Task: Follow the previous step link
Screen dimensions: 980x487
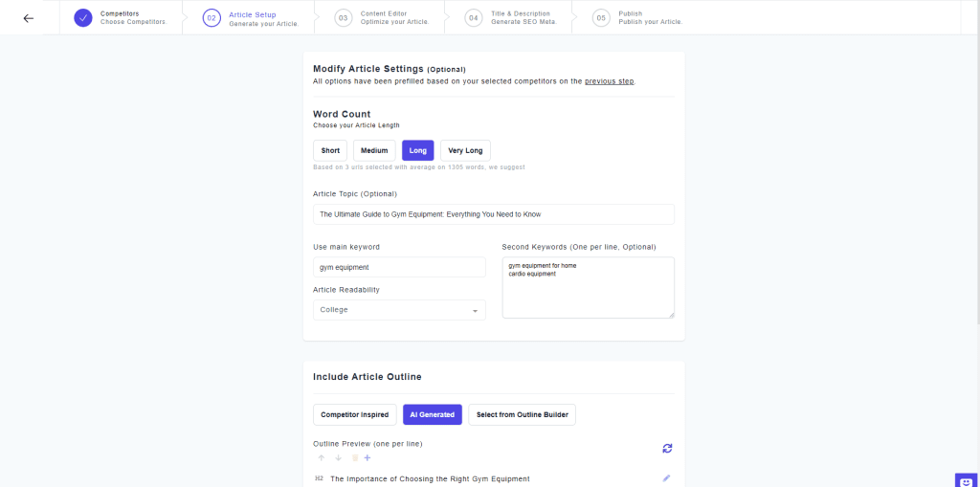Action: click(x=609, y=81)
